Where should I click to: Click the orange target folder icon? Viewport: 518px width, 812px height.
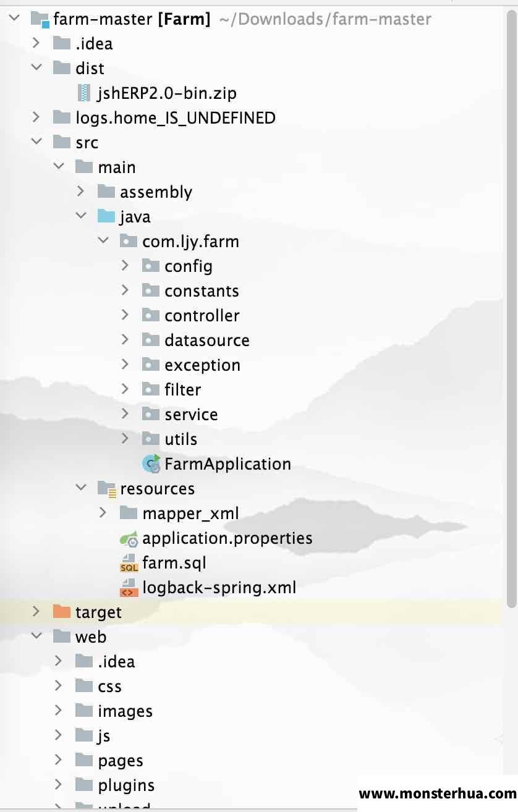(62, 612)
